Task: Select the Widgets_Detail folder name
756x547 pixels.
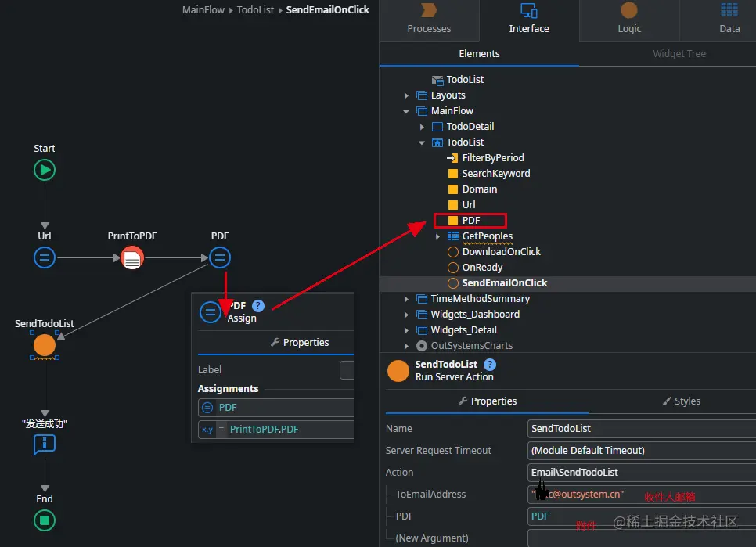Action: (x=463, y=330)
